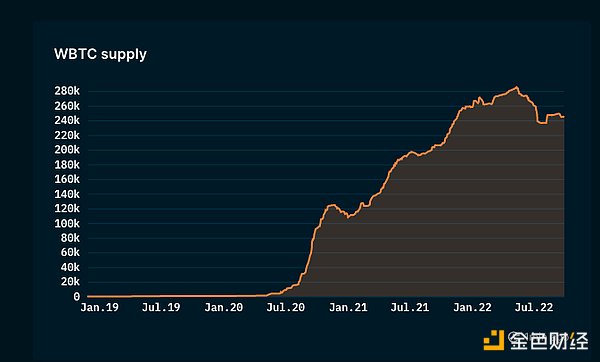Click the 20k y-axis label
This screenshot has width=600, height=362.
(x=70, y=282)
